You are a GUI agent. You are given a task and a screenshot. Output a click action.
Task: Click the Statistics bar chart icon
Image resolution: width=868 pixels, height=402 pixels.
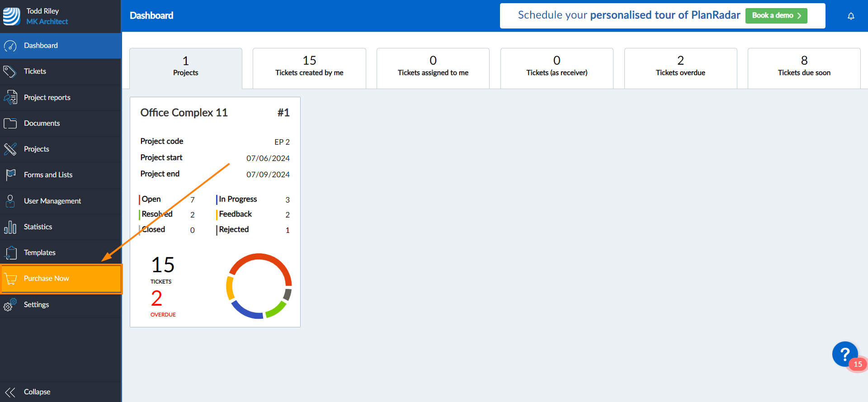[10, 227]
